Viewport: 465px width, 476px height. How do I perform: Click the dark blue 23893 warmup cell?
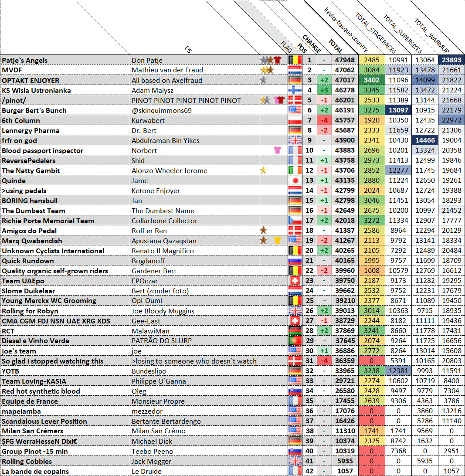[451, 60]
